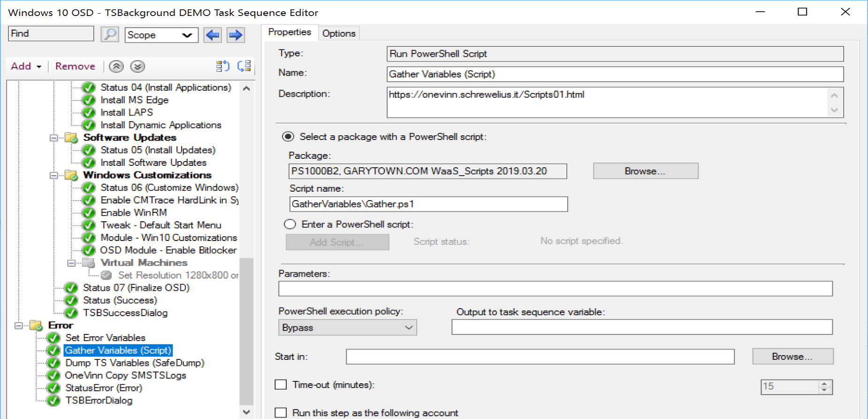Collapse the Error group in tree
The height and width of the screenshot is (419, 868).
point(19,326)
